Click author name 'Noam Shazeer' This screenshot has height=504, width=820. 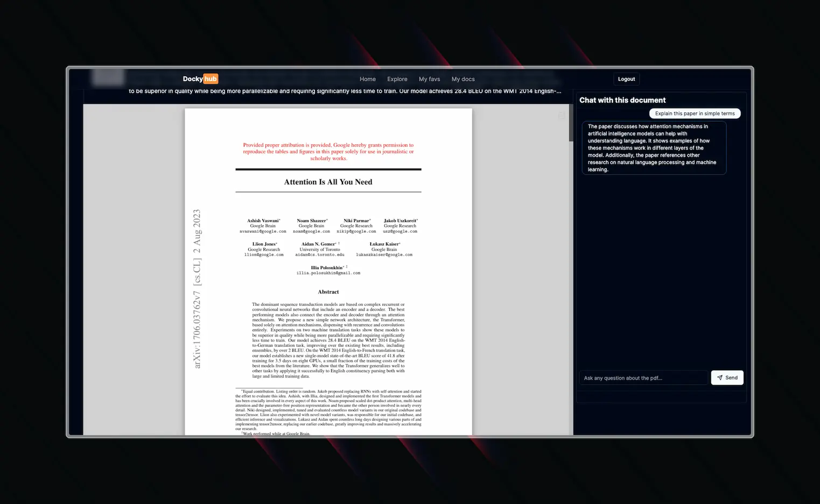(x=312, y=221)
